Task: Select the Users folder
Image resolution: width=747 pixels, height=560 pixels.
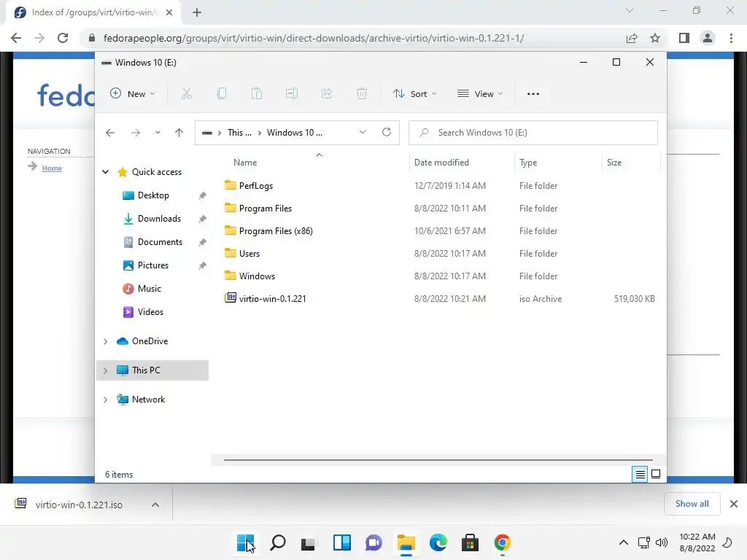Action: [249, 254]
